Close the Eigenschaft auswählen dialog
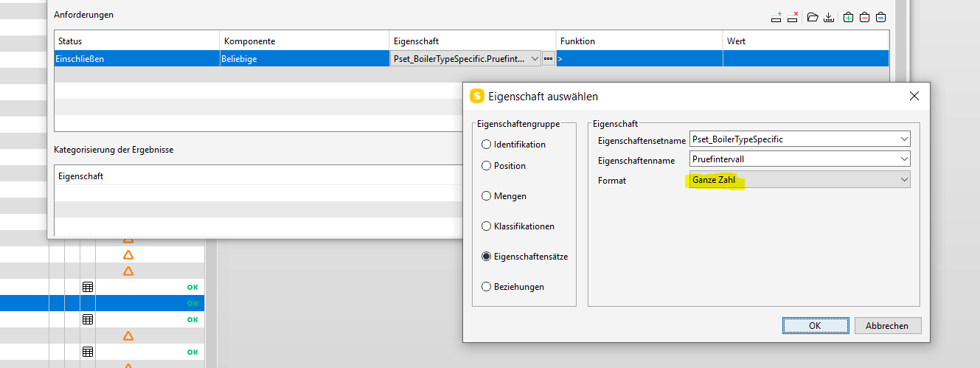Image resolution: width=980 pixels, height=368 pixels. point(914,96)
